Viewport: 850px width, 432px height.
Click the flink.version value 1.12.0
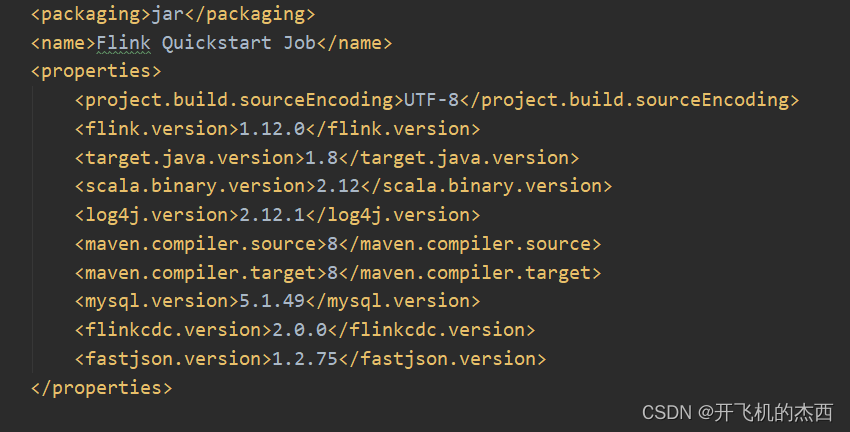(x=272, y=129)
